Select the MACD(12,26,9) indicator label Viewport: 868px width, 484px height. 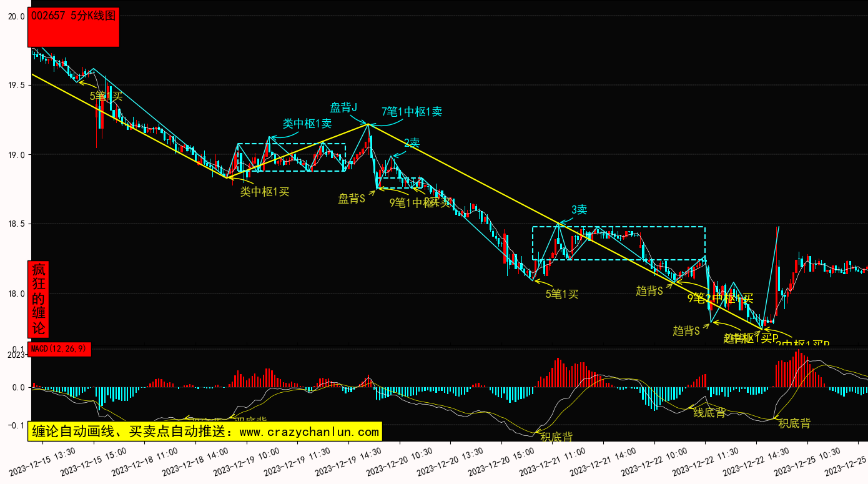60,349
